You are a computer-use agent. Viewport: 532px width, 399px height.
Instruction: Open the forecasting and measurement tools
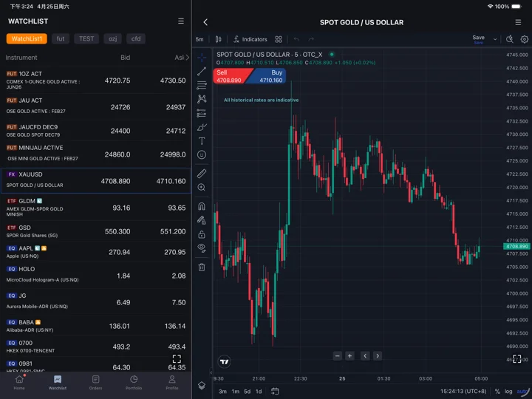click(202, 113)
